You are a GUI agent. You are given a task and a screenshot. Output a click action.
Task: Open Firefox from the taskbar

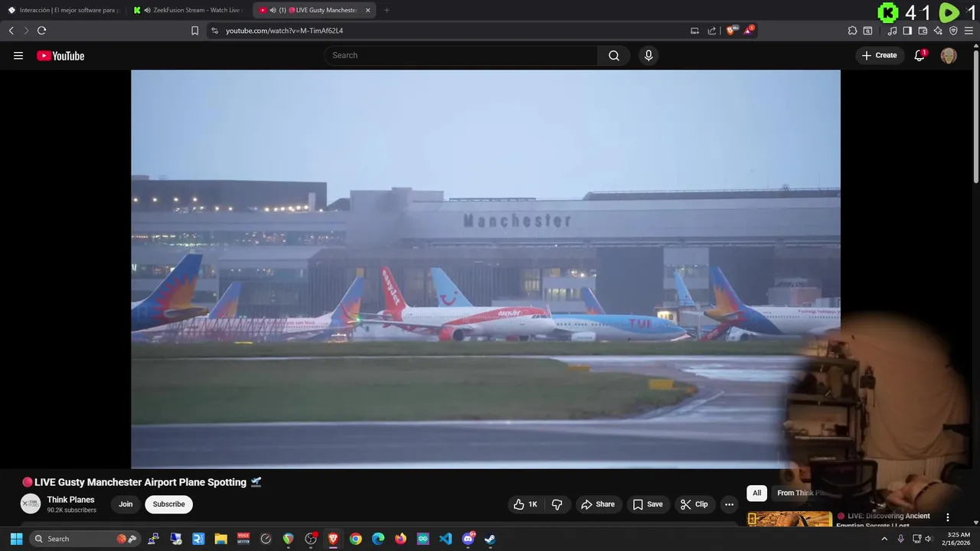click(x=400, y=539)
